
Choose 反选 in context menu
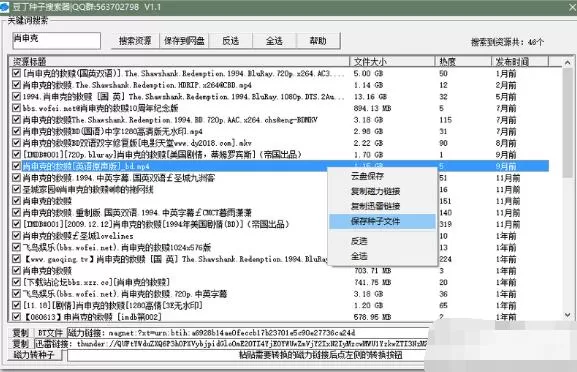click(382, 241)
